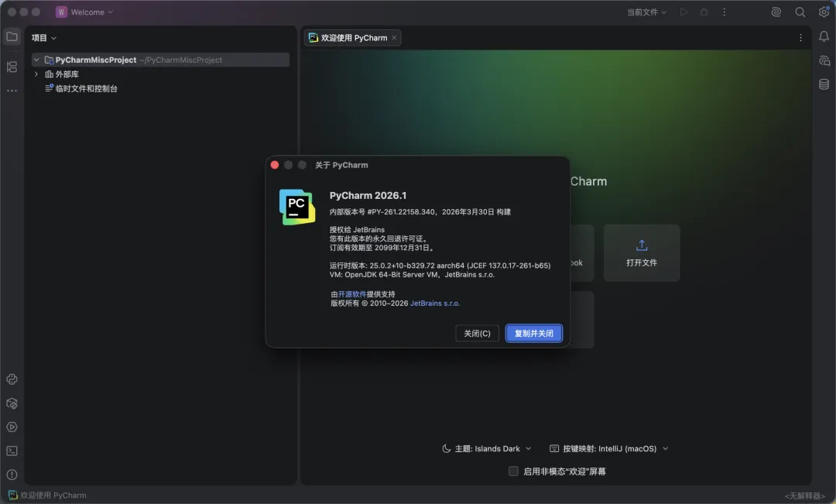
Task: Click the Search Everywhere magnifier icon
Action: (x=800, y=12)
